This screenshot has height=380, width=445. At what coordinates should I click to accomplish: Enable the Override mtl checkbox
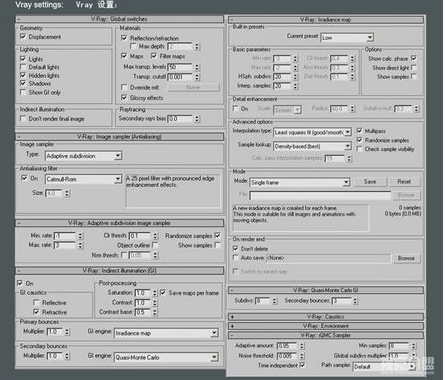point(124,87)
